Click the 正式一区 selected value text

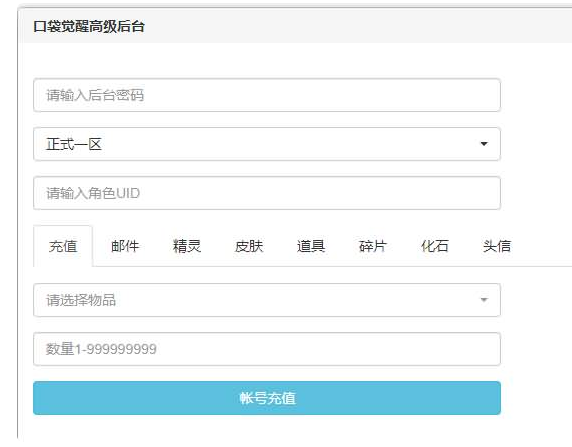74,144
